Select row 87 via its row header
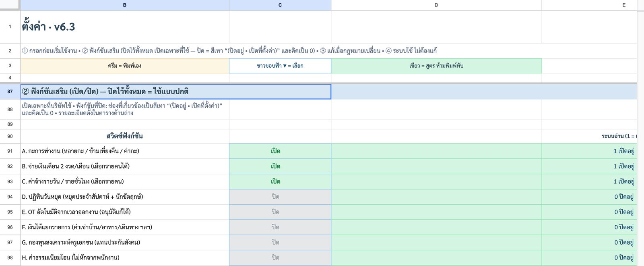Screen dimensions: 644x266 pos(10,91)
